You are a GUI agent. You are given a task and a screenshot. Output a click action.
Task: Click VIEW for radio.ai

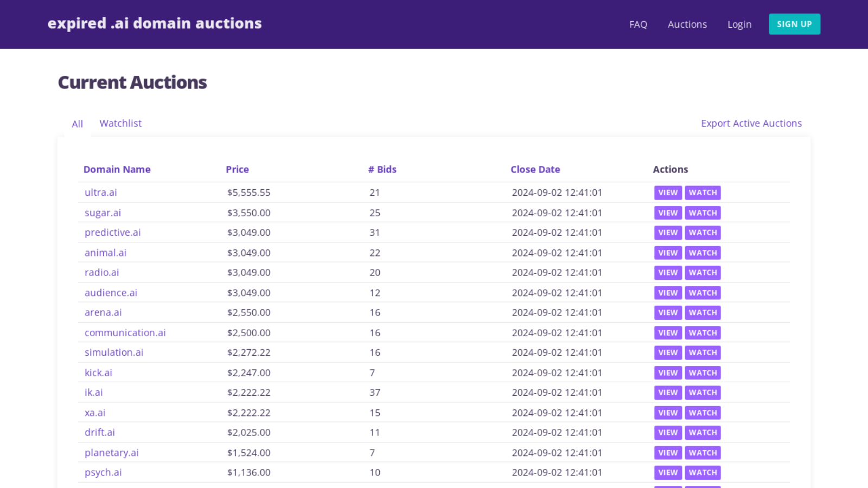668,273
